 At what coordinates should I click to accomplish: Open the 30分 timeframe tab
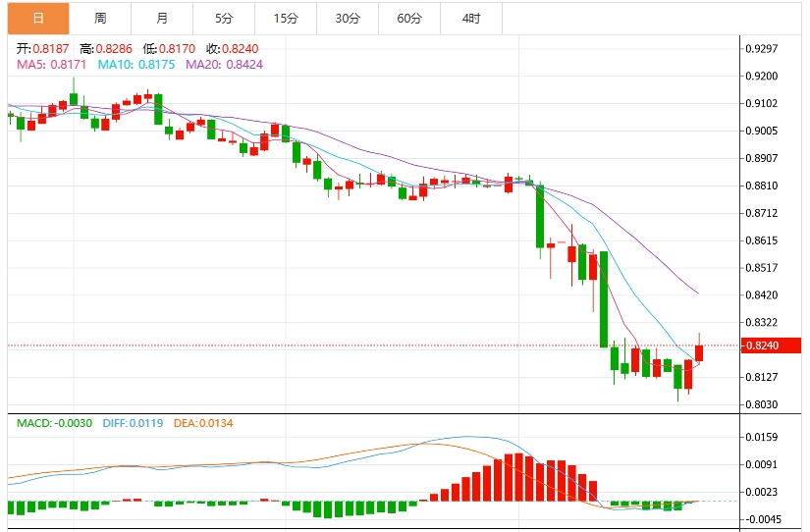coord(348,19)
